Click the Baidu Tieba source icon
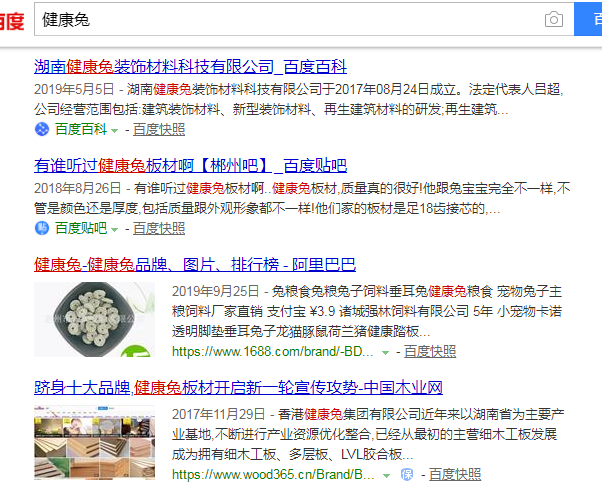 pos(42,228)
